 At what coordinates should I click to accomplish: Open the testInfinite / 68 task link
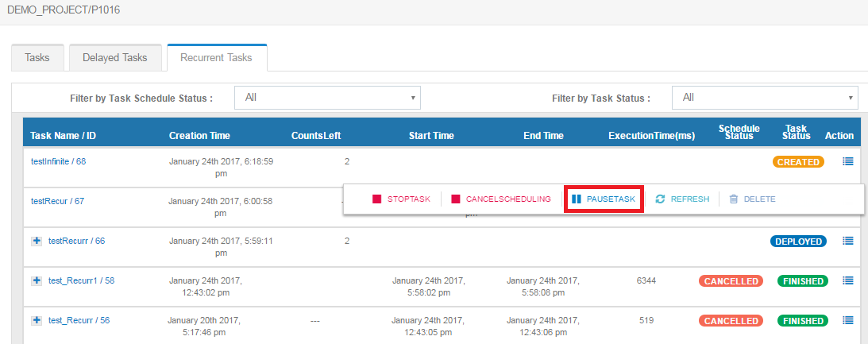pos(58,161)
